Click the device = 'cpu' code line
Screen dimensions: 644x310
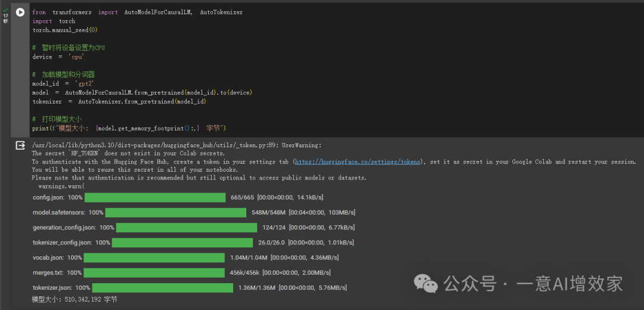pos(58,57)
